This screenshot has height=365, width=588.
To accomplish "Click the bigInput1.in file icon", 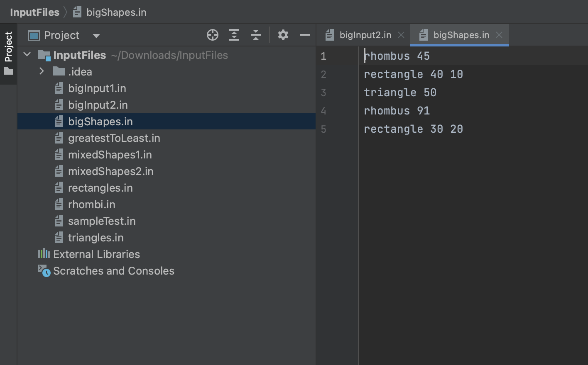I will tap(59, 88).
